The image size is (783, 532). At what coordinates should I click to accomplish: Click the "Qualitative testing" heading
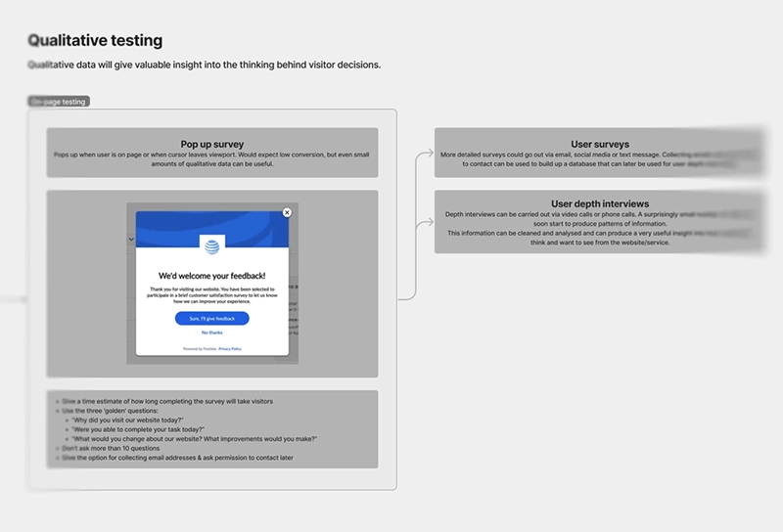point(95,40)
